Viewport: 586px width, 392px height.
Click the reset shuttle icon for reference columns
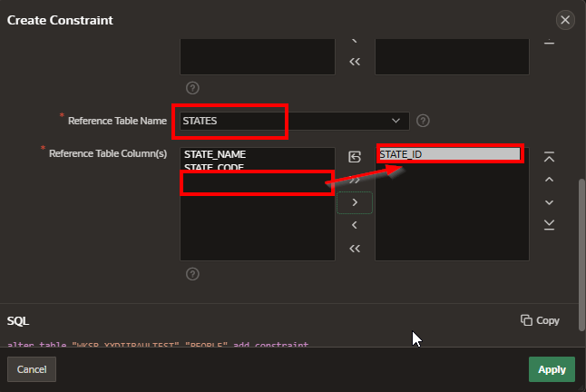point(355,157)
